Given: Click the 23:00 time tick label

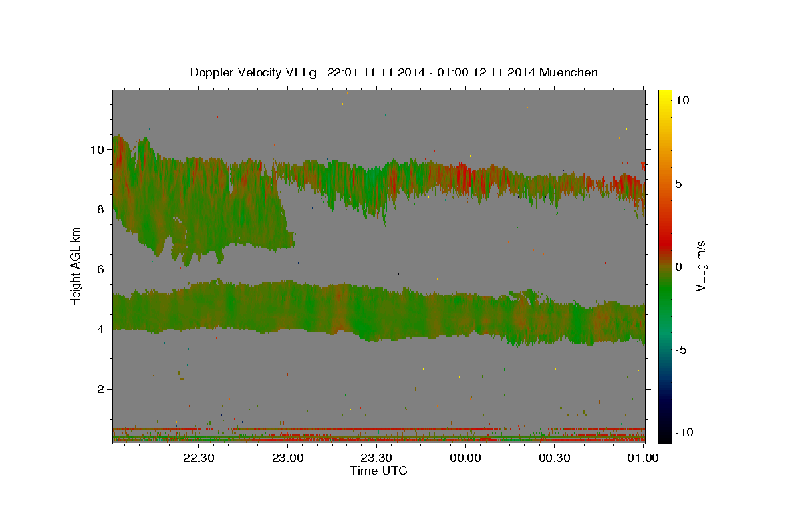Looking at the screenshot, I should pos(288,458).
